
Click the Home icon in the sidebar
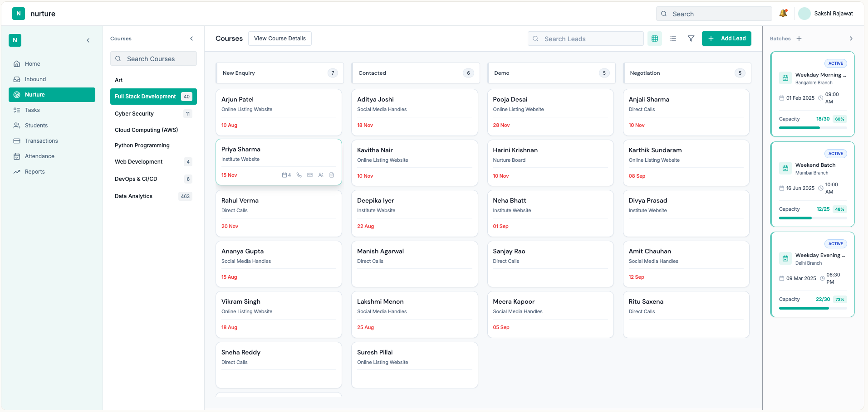coord(17,64)
